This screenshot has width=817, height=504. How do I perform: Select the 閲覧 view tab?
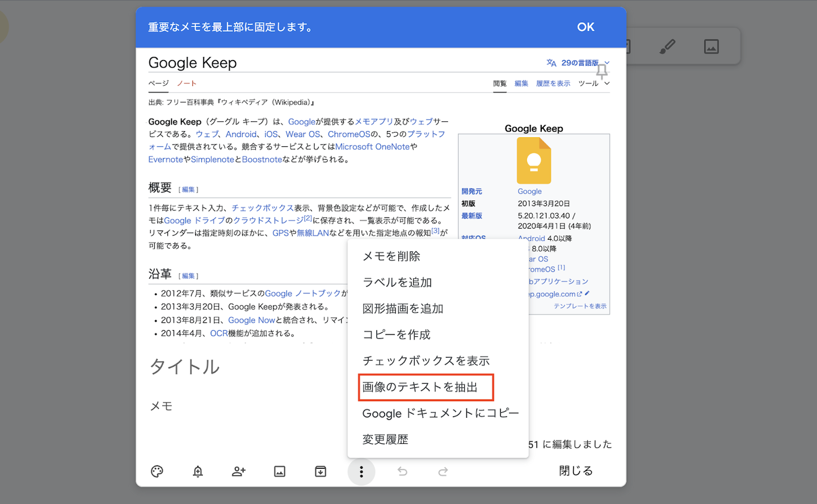[x=500, y=83]
